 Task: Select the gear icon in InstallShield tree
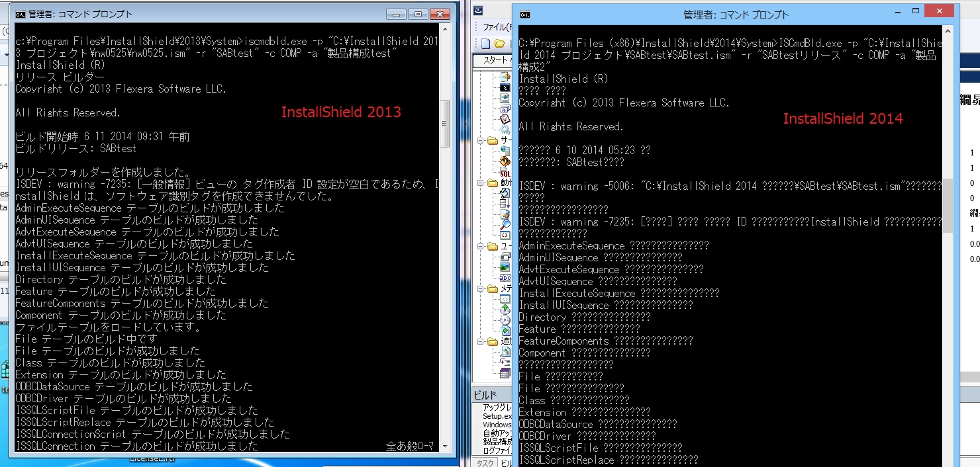coord(505,130)
